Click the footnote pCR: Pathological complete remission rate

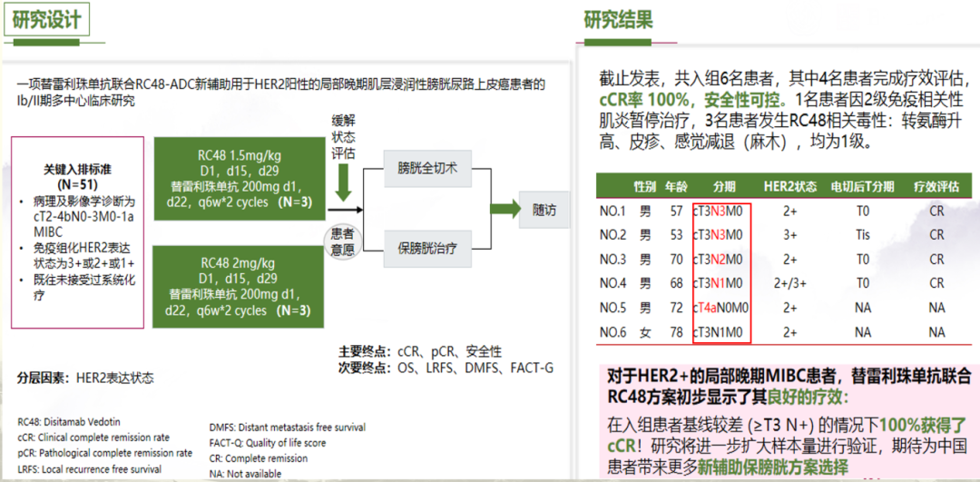click(104, 453)
